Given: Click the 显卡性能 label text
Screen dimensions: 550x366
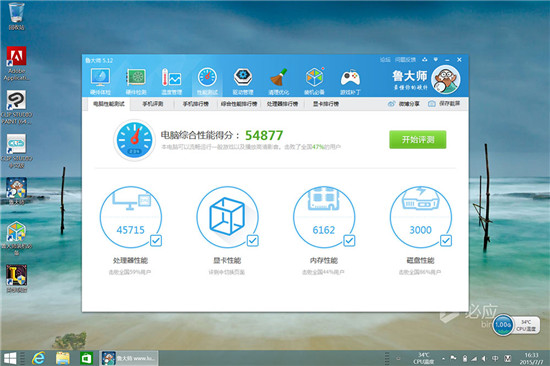Looking at the screenshot, I should tap(227, 260).
